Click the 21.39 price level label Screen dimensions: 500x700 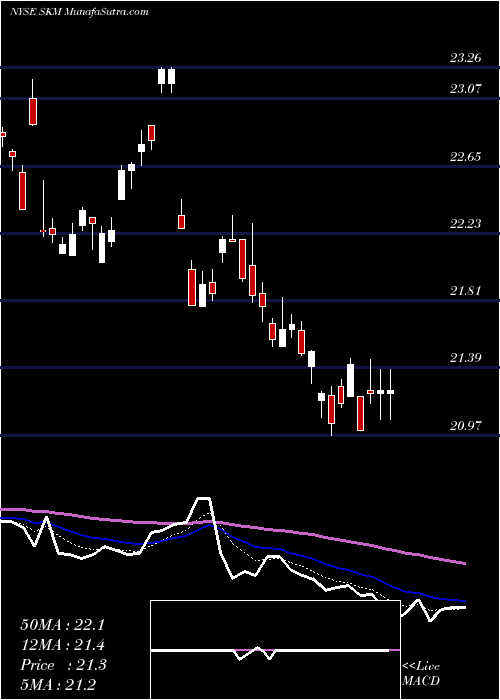(x=465, y=358)
